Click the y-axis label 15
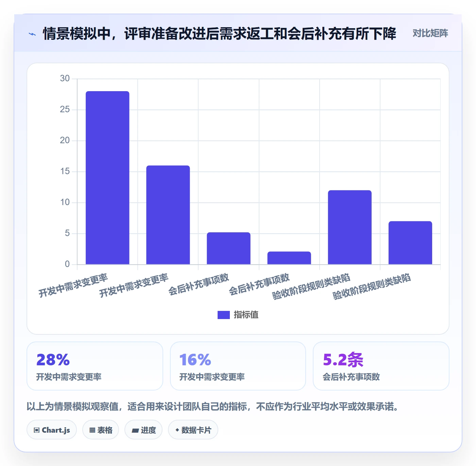Viewport: 476px width, 466px height. click(x=65, y=171)
